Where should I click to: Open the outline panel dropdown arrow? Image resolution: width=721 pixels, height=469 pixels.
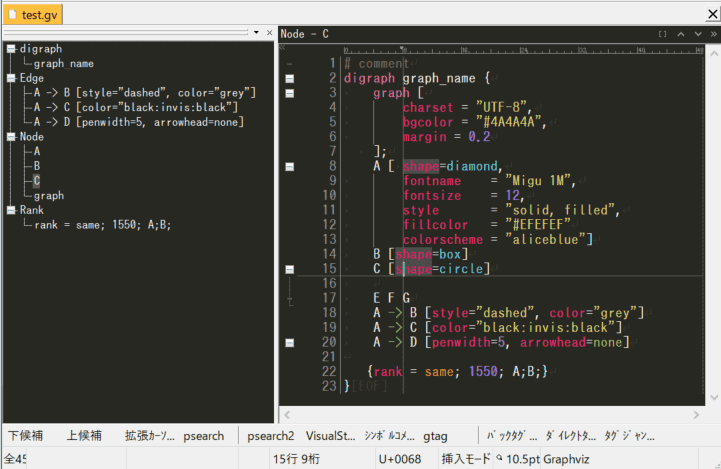pyautogui.click(x=256, y=33)
